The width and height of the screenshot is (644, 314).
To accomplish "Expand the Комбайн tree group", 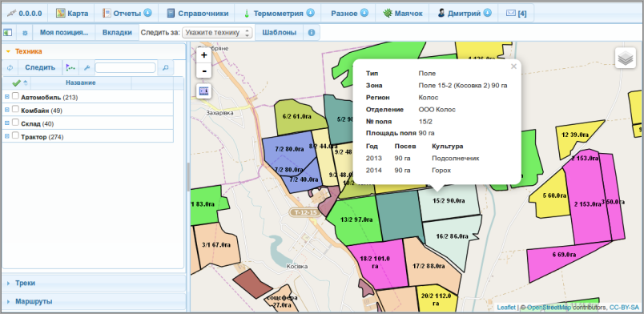I will coord(6,111).
